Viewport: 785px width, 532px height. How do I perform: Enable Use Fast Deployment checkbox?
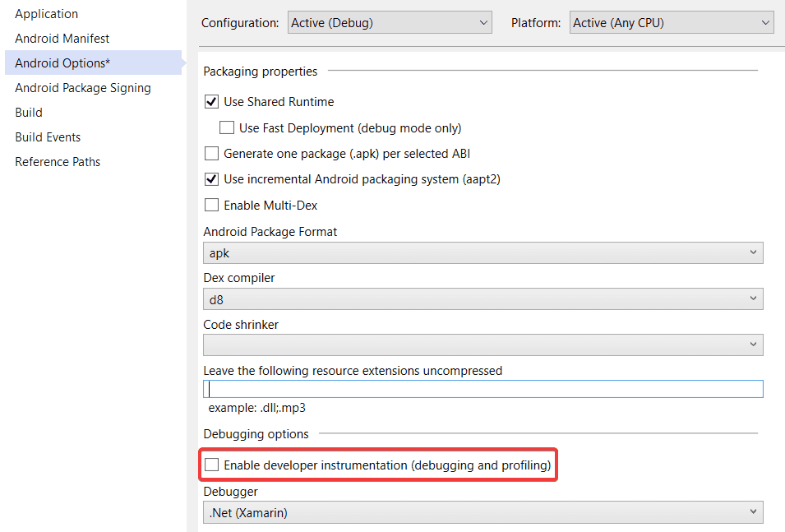(x=227, y=128)
